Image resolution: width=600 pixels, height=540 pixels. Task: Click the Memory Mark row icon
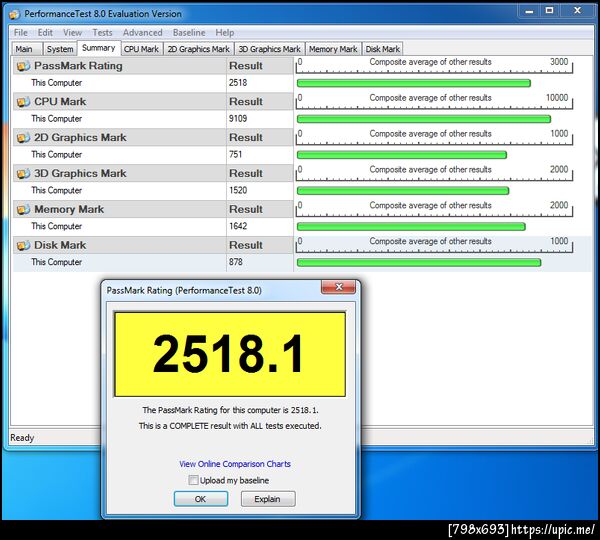pos(23,209)
